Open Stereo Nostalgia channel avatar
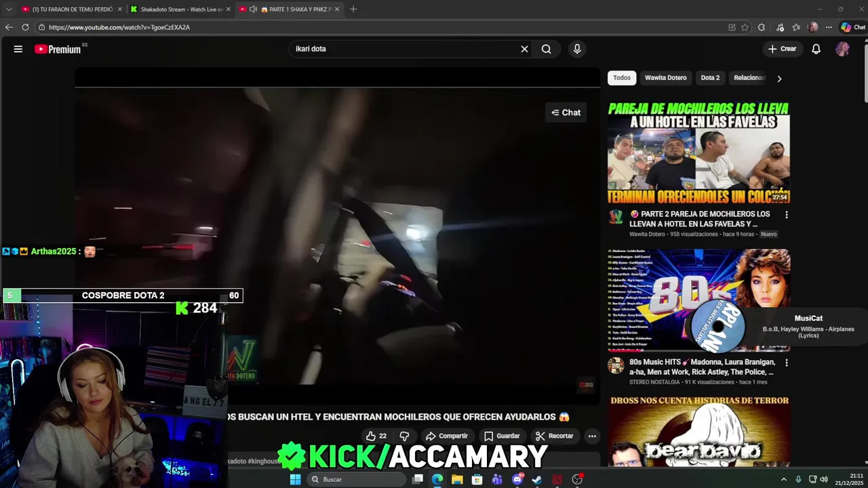This screenshot has height=488, width=868. 616,365
